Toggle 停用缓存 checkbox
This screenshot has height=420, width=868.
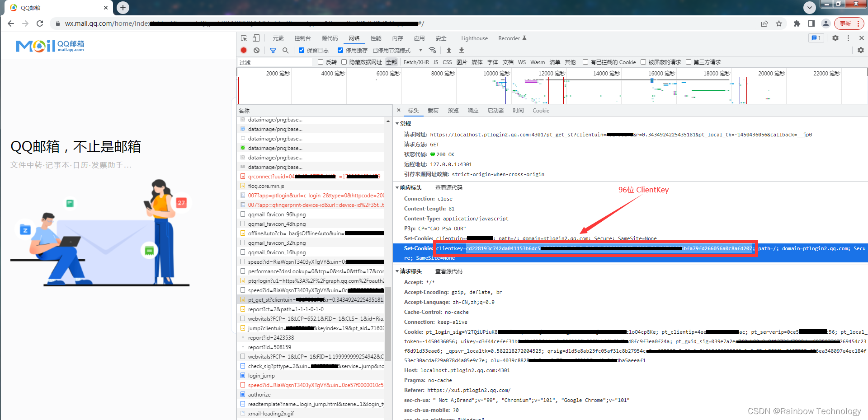click(340, 50)
